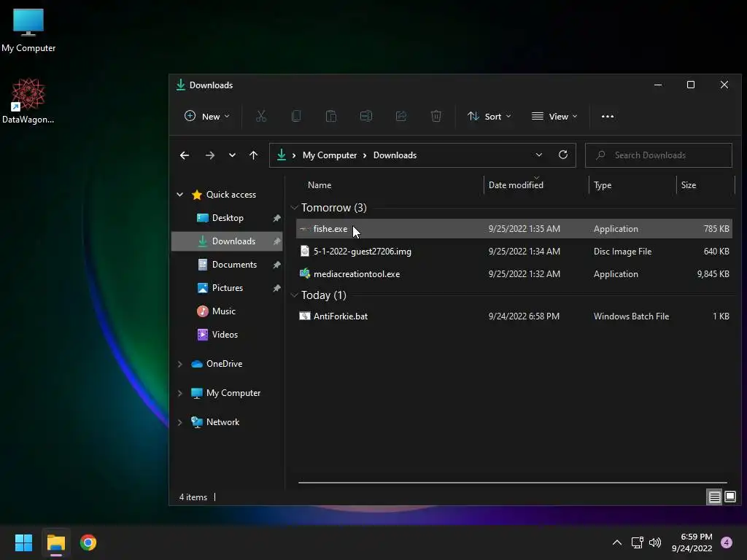Viewport: 747px width, 560px height.
Task: Click the 9,845 KB size cell
Action: pyautogui.click(x=713, y=274)
